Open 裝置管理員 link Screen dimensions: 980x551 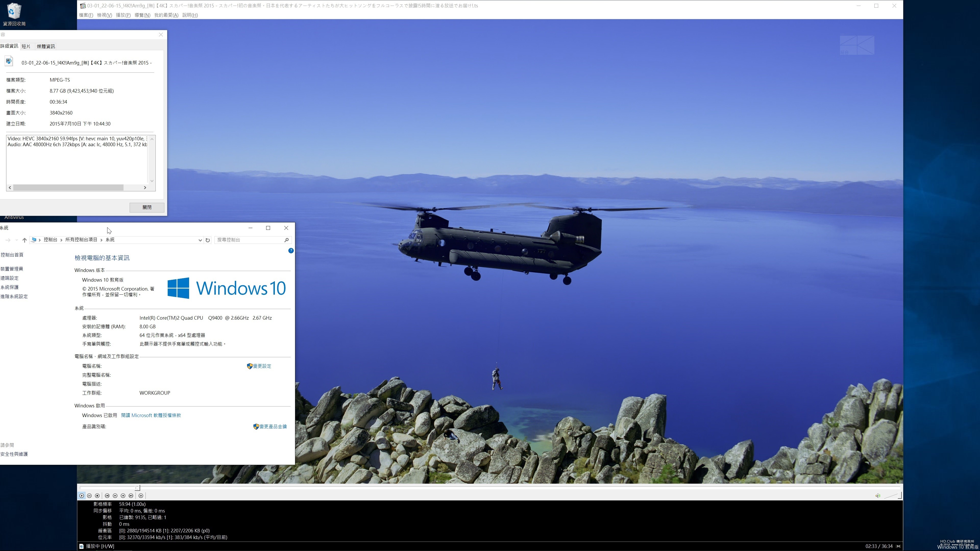[12, 269]
